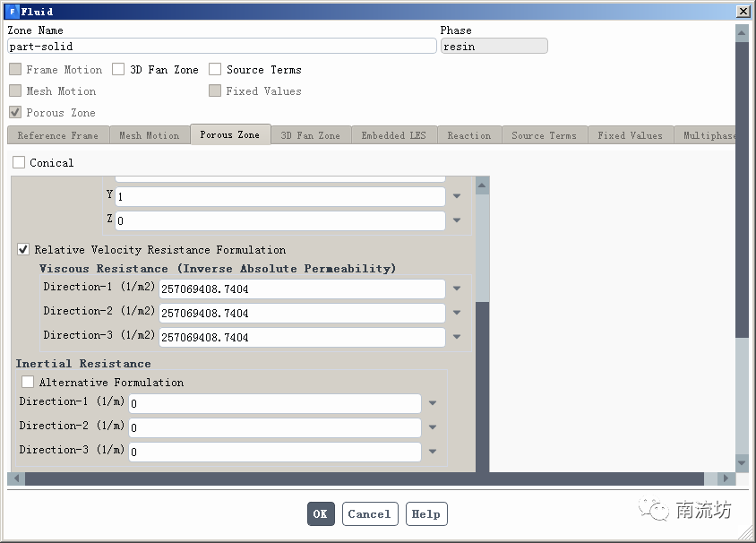The height and width of the screenshot is (543, 756).
Task: Click horizontal scrollbar left arrow
Action: (x=13, y=479)
